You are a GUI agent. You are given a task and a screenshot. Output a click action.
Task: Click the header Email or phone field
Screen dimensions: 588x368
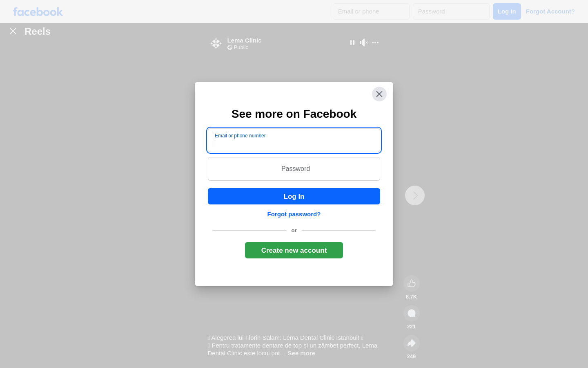pos(371,11)
